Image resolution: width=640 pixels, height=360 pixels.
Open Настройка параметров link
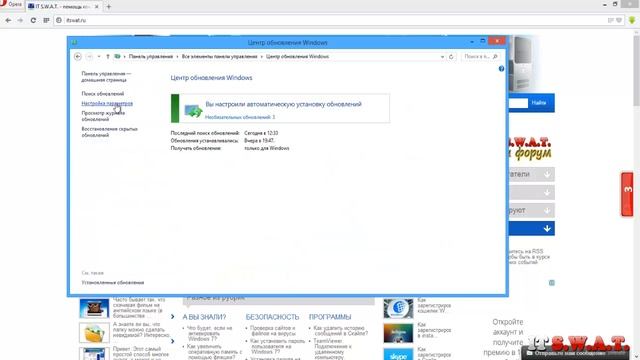point(107,103)
